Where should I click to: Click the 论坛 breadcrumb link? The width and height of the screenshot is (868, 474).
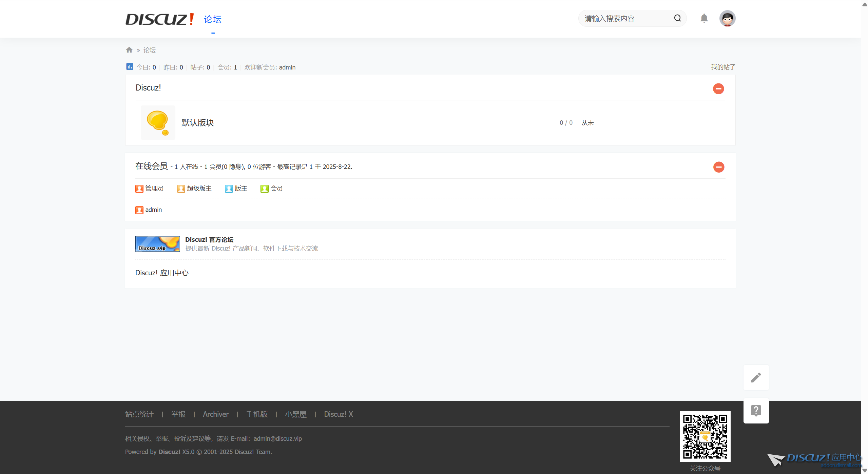coord(149,50)
